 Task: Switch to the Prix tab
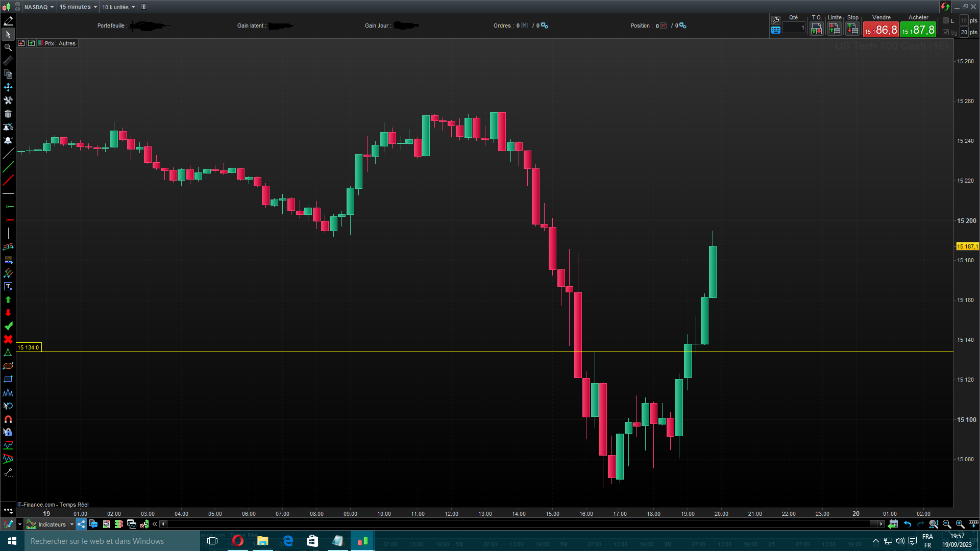pos(46,43)
